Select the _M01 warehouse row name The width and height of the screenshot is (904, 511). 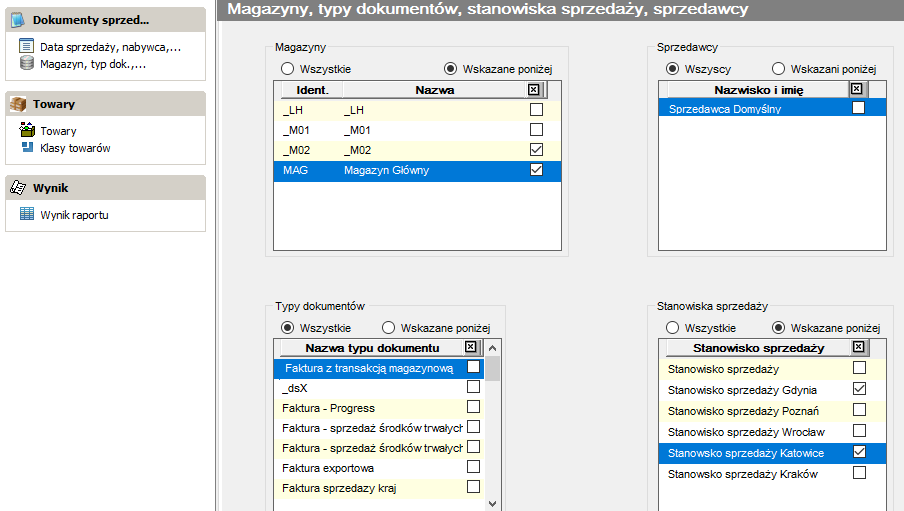[x=357, y=130]
